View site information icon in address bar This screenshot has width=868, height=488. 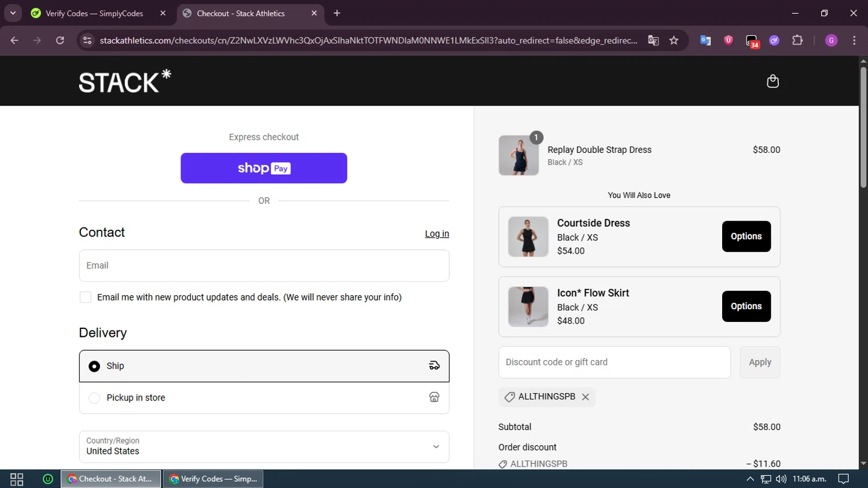click(87, 41)
